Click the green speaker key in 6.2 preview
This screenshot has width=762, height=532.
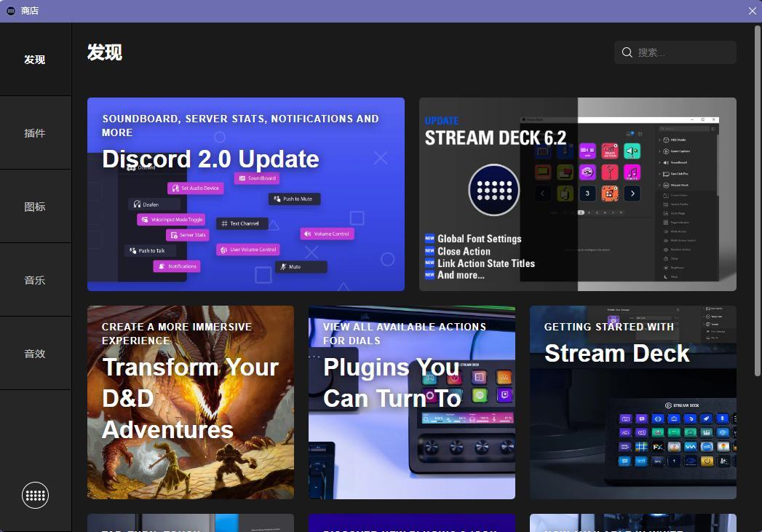click(x=632, y=151)
